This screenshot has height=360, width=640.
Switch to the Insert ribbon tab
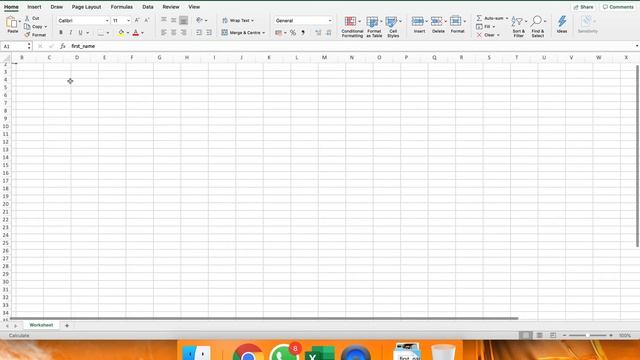(x=34, y=7)
